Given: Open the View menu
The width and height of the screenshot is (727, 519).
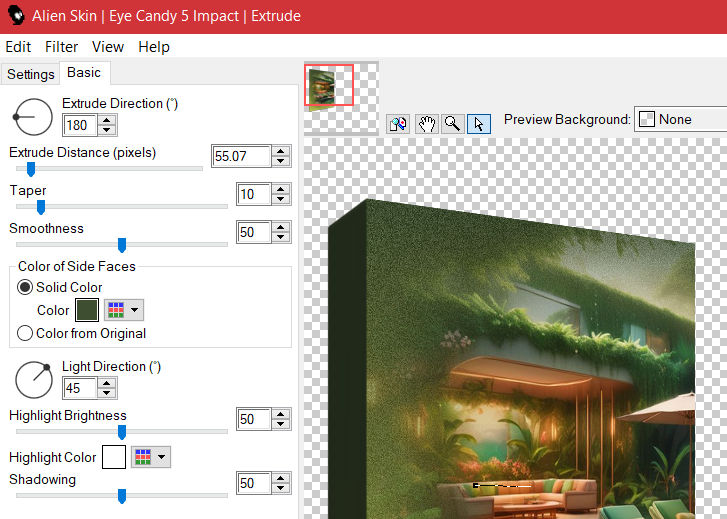Looking at the screenshot, I should (108, 47).
